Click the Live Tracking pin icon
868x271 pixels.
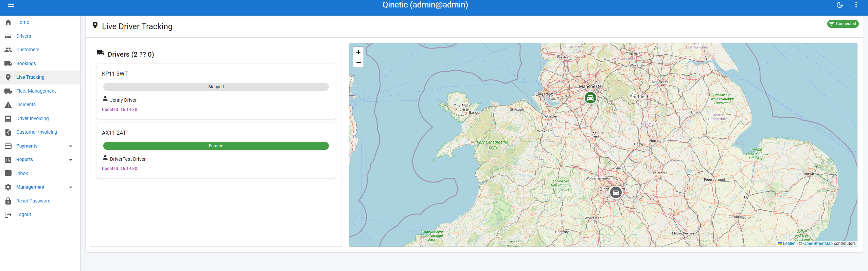tap(8, 77)
